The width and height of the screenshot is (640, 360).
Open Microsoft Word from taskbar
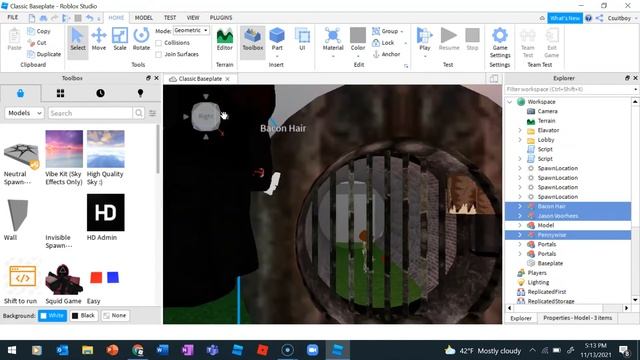(162, 350)
